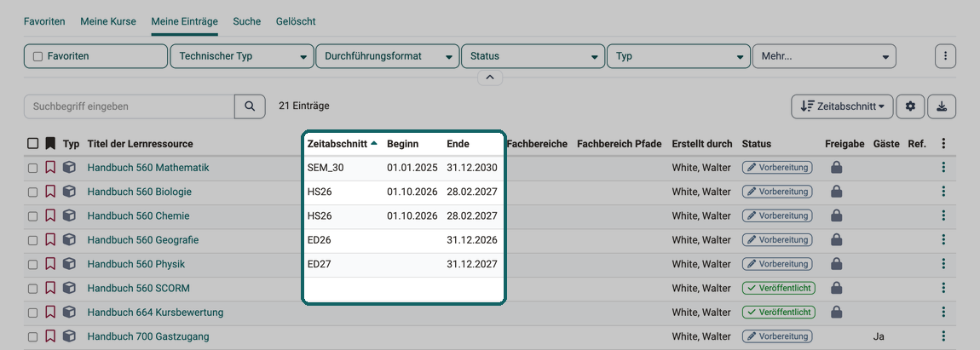Toggle bookmark for Handbuch 560 Mathematik

tap(50, 168)
